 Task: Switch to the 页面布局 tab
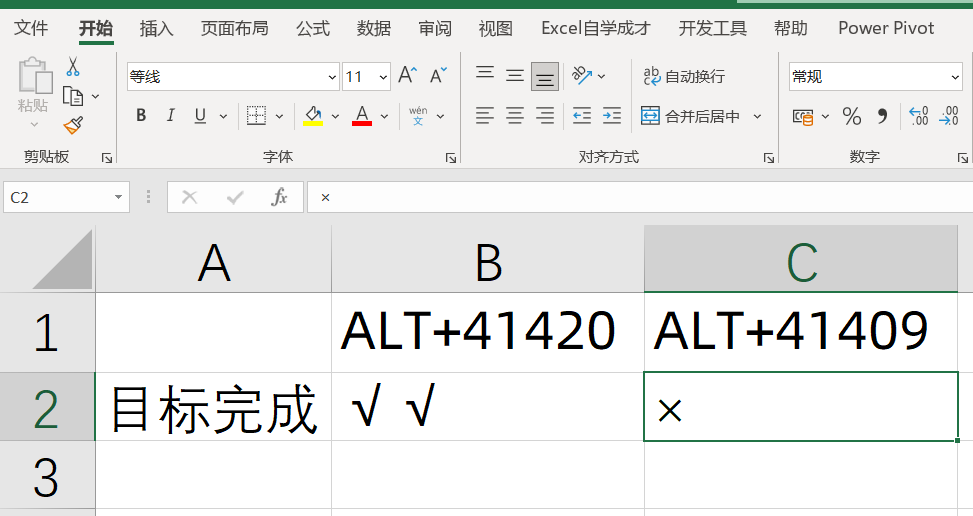(235, 28)
